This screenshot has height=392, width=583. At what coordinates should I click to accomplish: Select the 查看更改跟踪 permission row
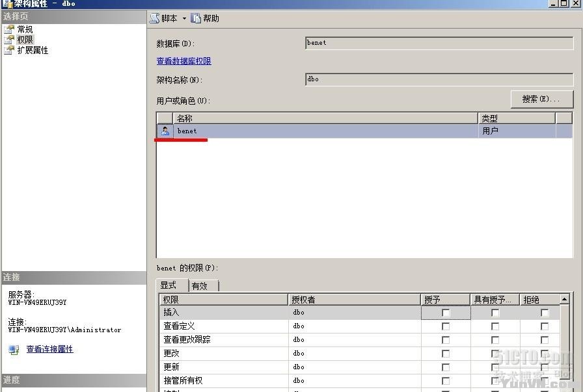point(360,339)
